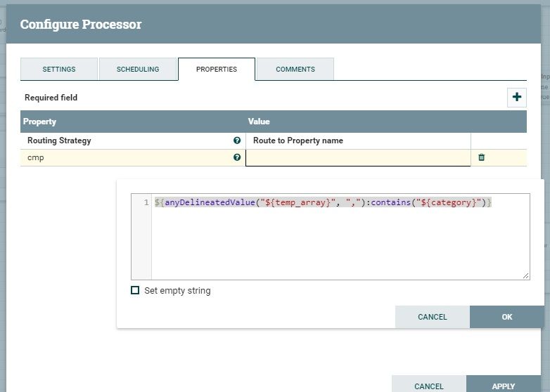550x392 pixels.
Task: Click Cancel beside the Apply button
Action: point(429,386)
